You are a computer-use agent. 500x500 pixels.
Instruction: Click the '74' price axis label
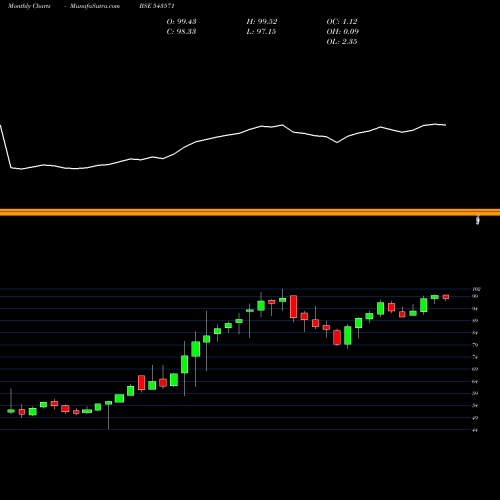coord(475,357)
